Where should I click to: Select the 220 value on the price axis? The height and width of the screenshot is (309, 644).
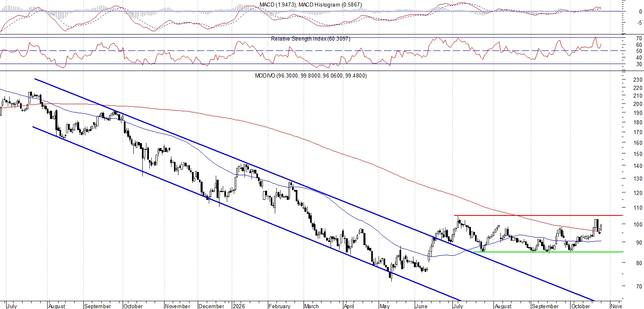coord(638,88)
